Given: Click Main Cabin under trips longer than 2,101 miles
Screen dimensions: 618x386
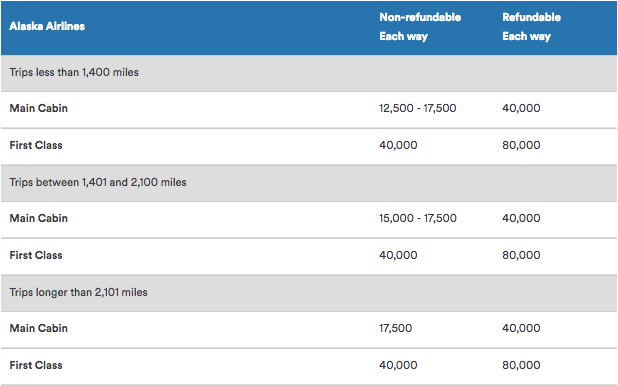Looking at the screenshot, I should tap(39, 328).
